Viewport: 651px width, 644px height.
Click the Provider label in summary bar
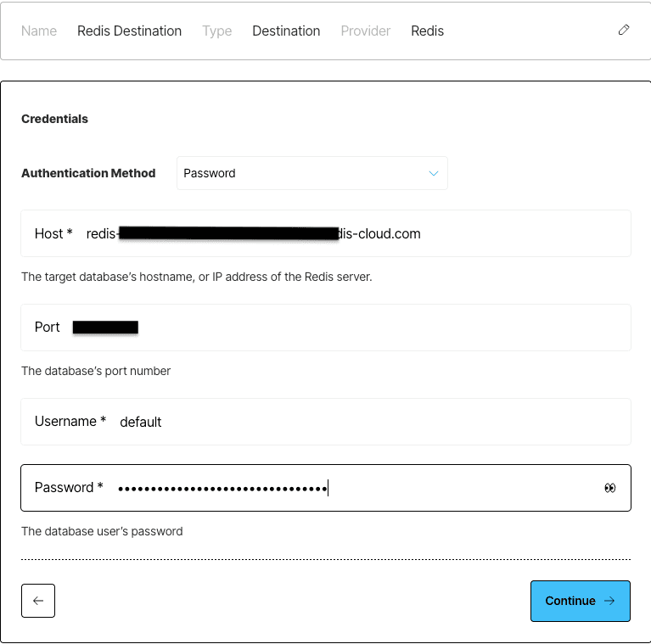click(365, 31)
